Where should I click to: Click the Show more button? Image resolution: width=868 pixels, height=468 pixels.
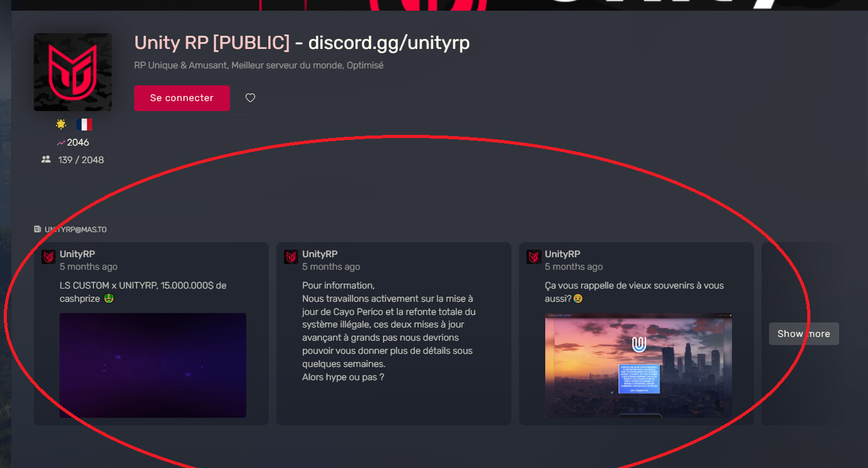coord(803,334)
